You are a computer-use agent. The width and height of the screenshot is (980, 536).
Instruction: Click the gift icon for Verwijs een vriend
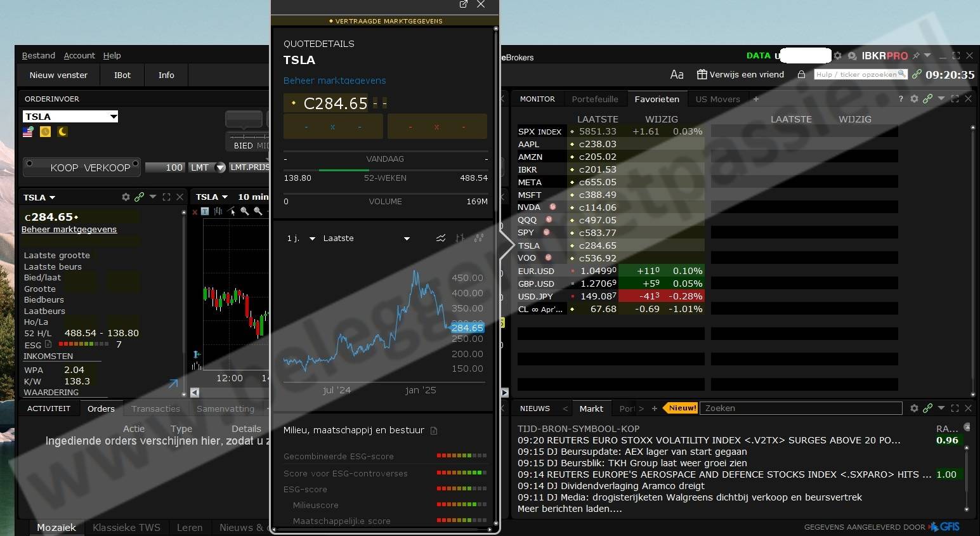coord(702,75)
